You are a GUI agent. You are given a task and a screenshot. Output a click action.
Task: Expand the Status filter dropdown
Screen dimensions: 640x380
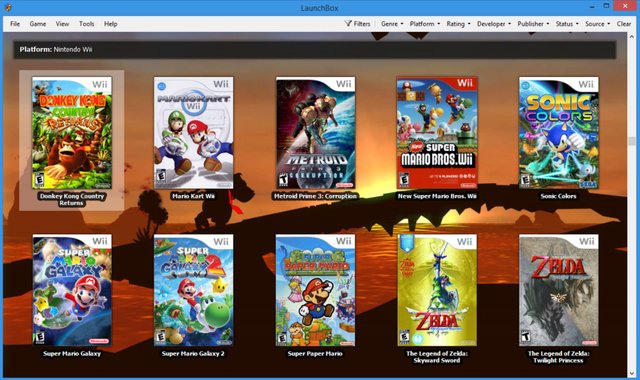pyautogui.click(x=567, y=24)
